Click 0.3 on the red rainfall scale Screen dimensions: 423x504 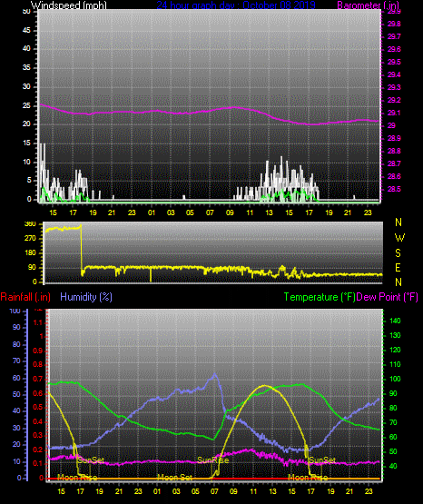[x=38, y=435]
